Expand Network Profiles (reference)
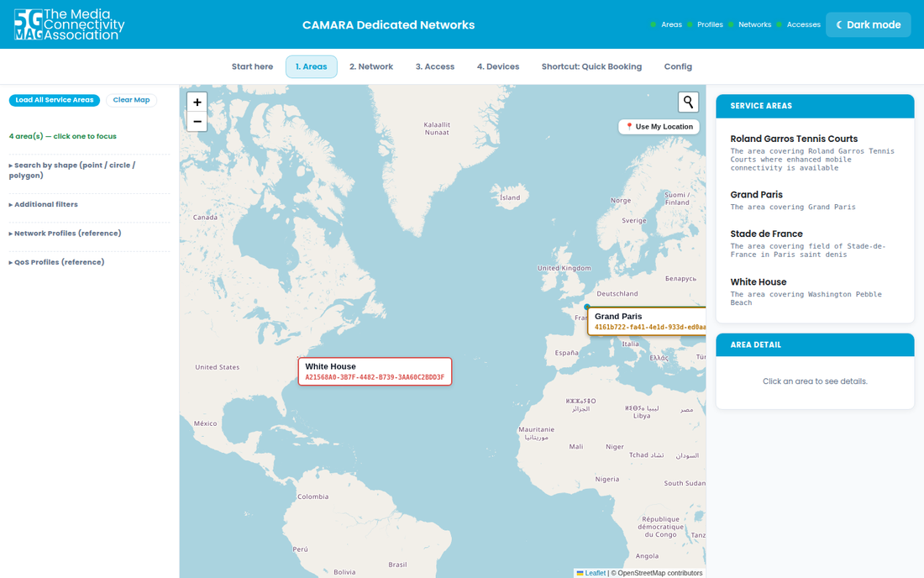924x578 pixels. pos(88,234)
